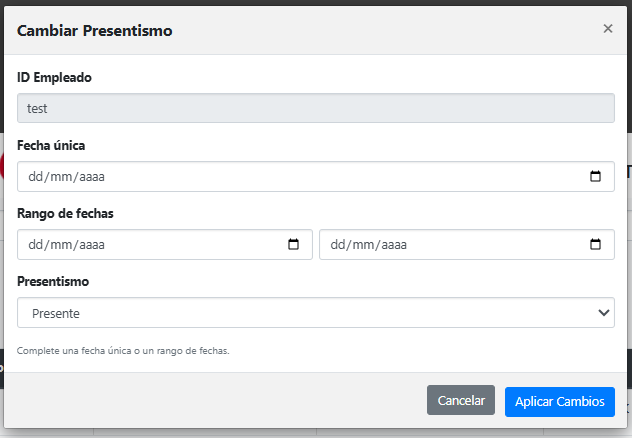Click the Aplicar Cambios button

point(559,401)
